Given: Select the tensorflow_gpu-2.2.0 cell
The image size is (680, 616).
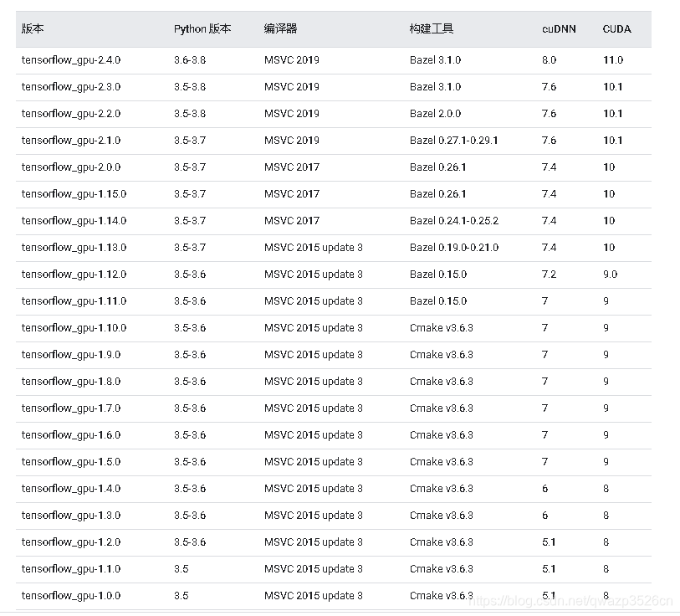Looking at the screenshot, I should pyautogui.click(x=71, y=114).
